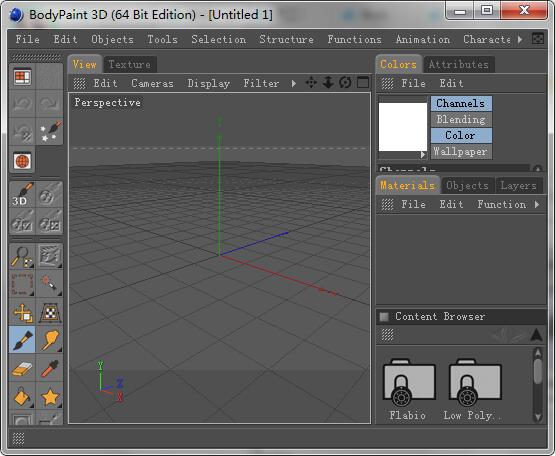Click the viewport rotate camera icon
Screen dimensions: 555x456
pos(345,83)
